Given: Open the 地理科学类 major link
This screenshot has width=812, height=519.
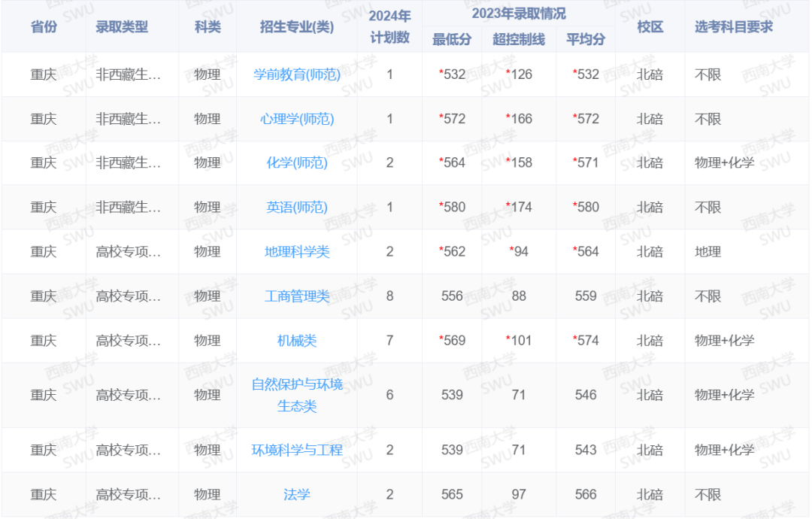Looking at the screenshot, I should click(x=297, y=252).
